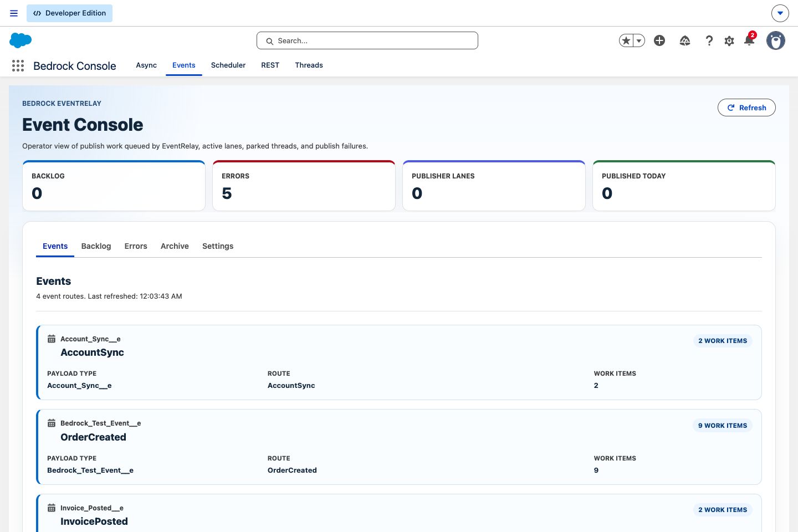Refresh the Event Console
Viewport: 798px width, 532px height.
746,108
